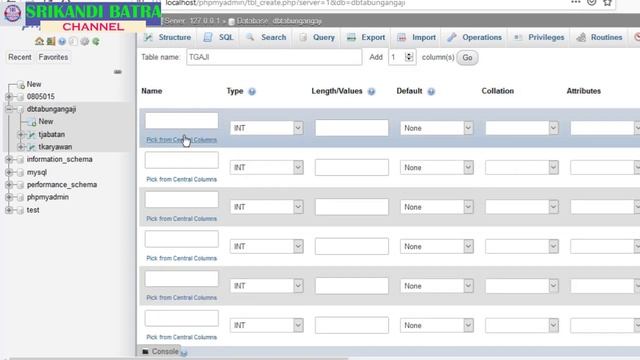
Task: Open navigation settings gear icon
Action: click(x=84, y=41)
